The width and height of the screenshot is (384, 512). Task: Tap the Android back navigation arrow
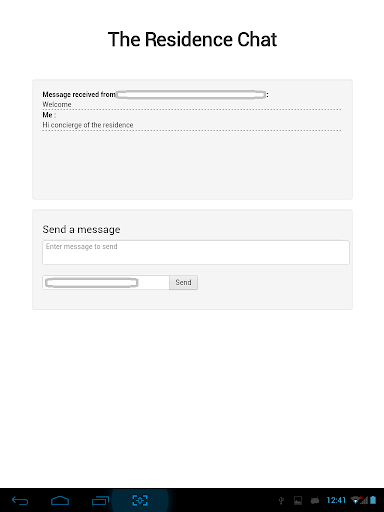point(20,500)
